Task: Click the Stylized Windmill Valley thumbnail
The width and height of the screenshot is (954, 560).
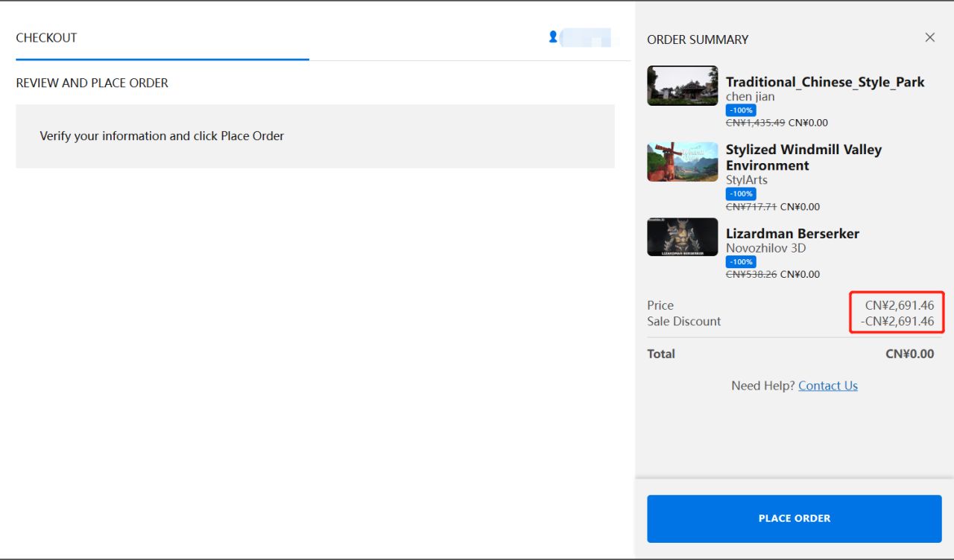Action: point(683,162)
